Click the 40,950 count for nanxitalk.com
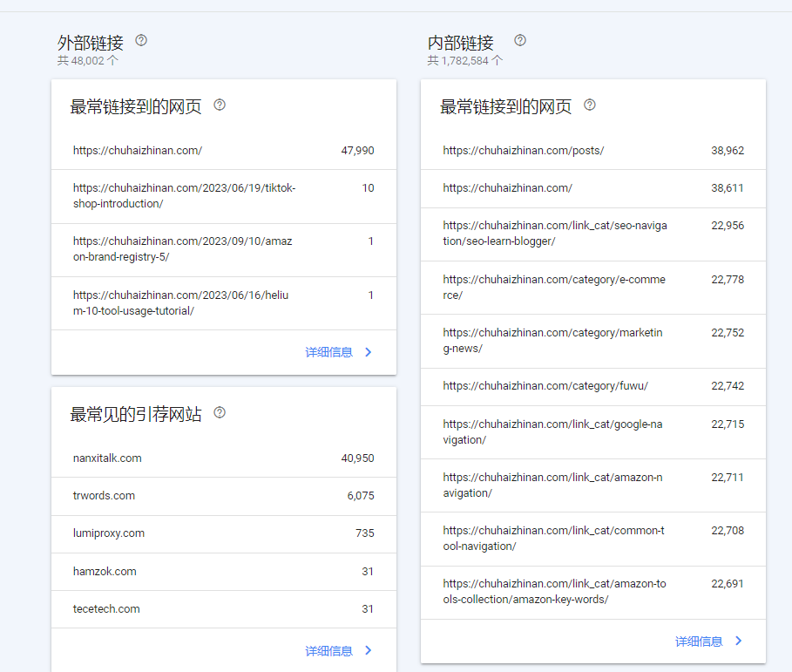The height and width of the screenshot is (672, 792). (357, 458)
